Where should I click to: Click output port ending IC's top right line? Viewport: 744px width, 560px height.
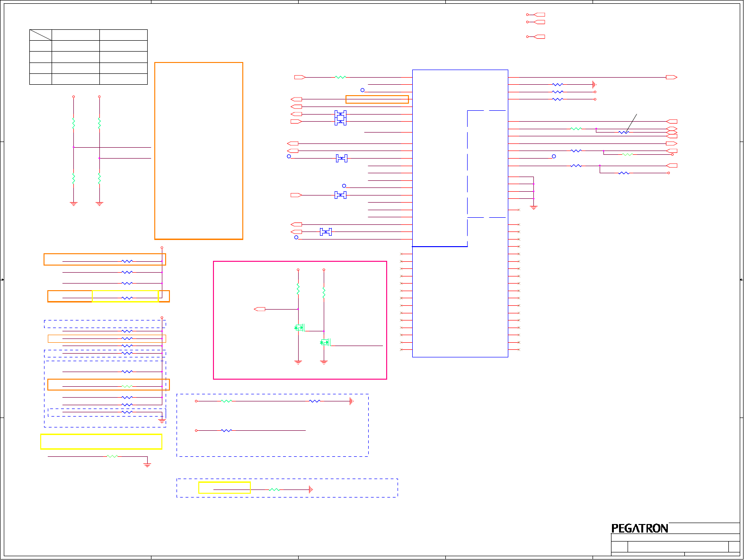coord(672,77)
